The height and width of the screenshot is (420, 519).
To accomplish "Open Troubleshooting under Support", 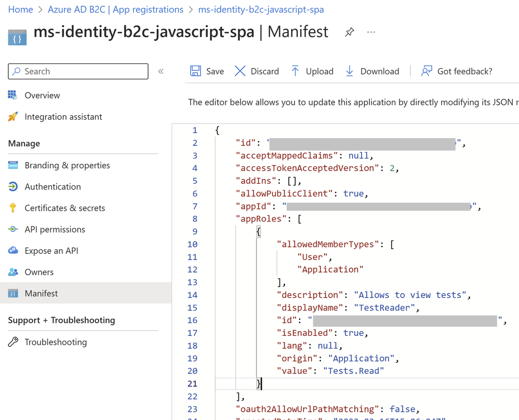I will point(56,342).
